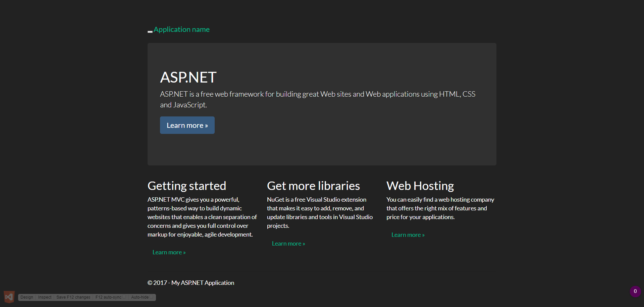Select the Web Hosting heading
644x307 pixels.
420,186
